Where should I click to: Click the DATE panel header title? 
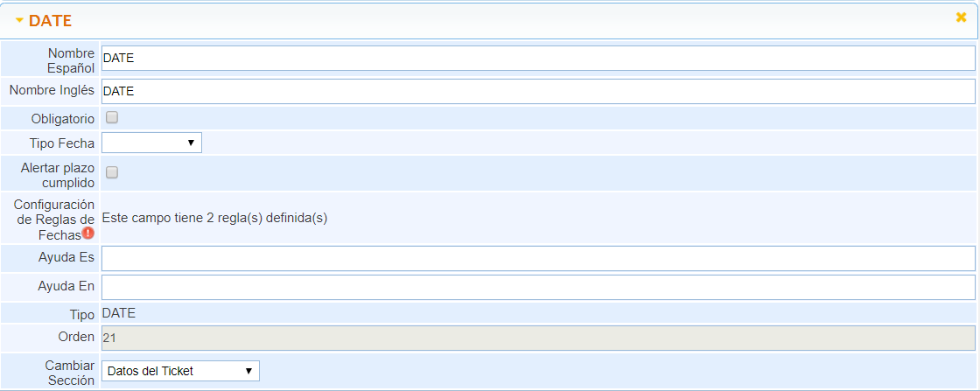click(x=51, y=20)
